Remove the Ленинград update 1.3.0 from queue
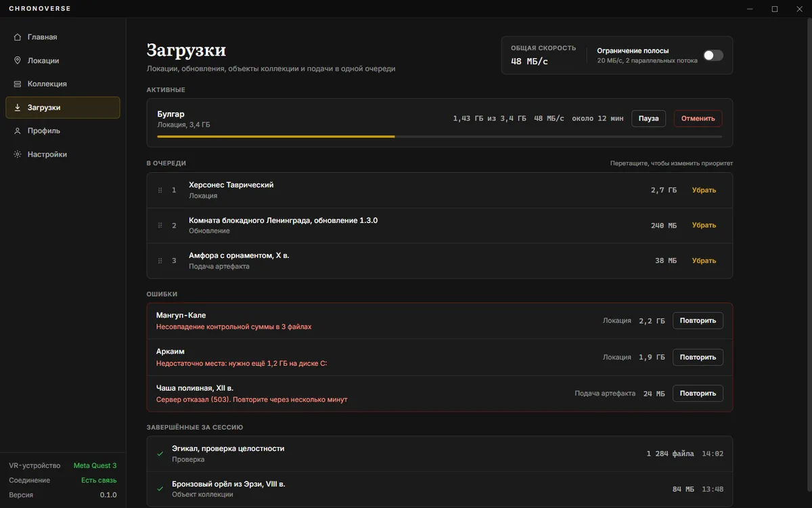Image resolution: width=812 pixels, height=508 pixels. pyautogui.click(x=704, y=226)
